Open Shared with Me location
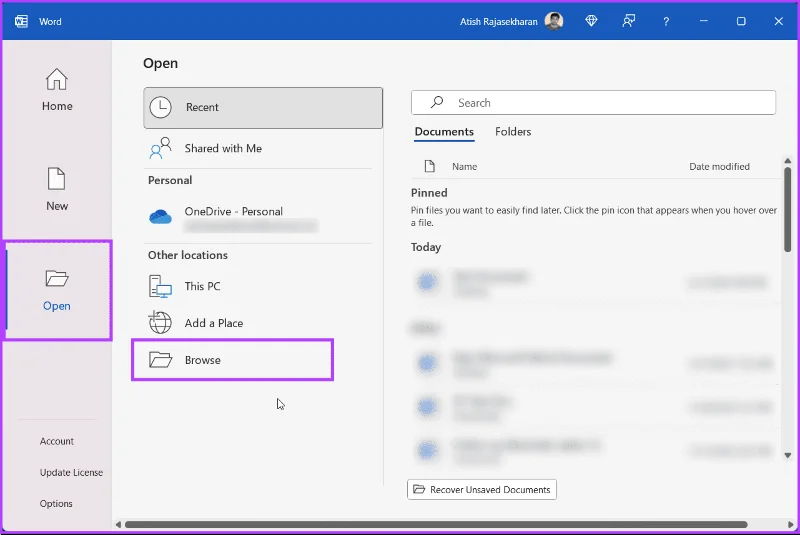This screenshot has width=800, height=535. pos(258,148)
